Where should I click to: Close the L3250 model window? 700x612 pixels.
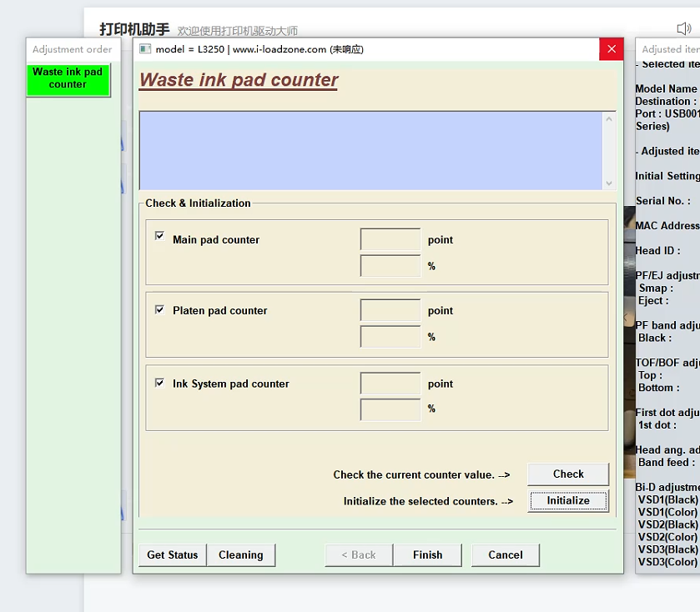pos(611,49)
